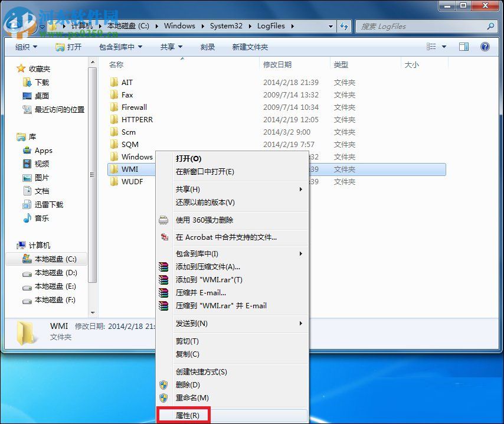Image resolution: width=504 pixels, height=424 pixels.
Task: Click the 360 shield icon for 强力删除
Action: (x=163, y=219)
